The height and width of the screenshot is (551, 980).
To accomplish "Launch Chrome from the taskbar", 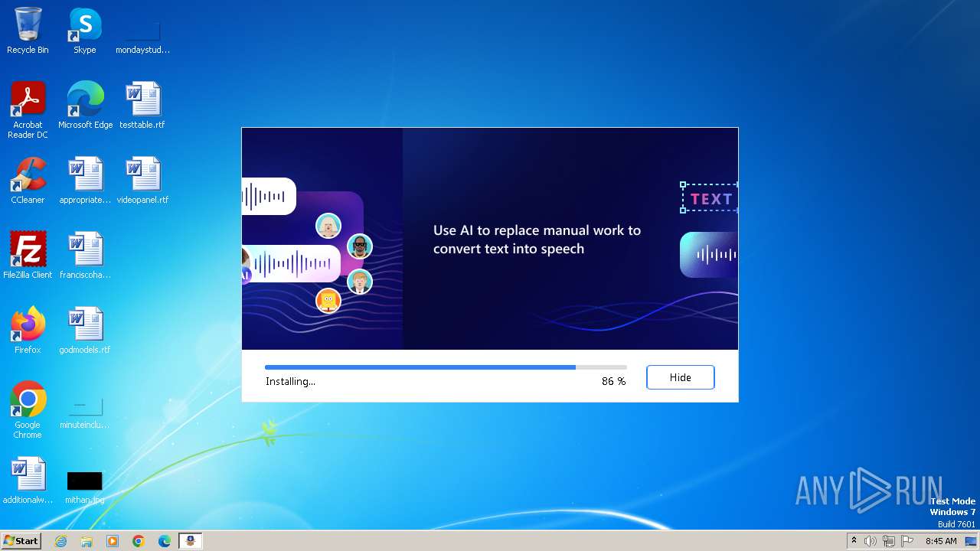I will pyautogui.click(x=139, y=541).
